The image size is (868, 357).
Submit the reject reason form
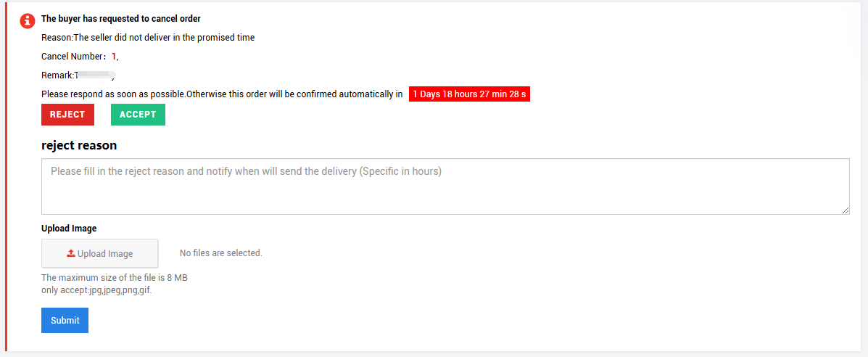point(65,321)
